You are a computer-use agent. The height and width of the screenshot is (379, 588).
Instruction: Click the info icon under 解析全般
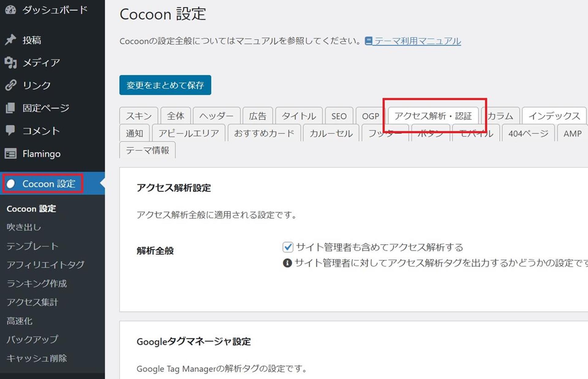(x=287, y=263)
